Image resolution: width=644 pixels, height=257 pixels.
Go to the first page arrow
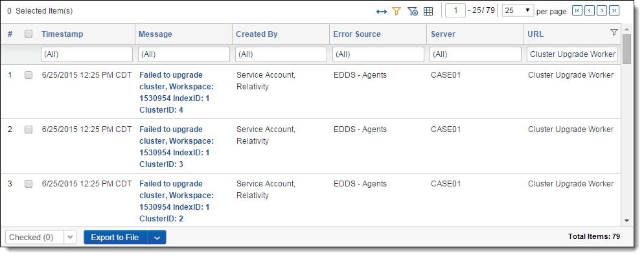coord(577,11)
